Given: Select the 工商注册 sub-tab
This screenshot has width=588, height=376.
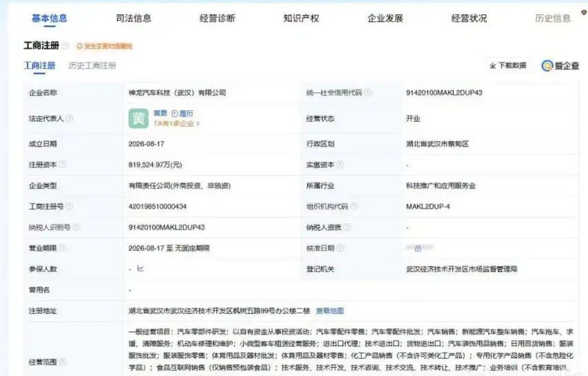Looking at the screenshot, I should [x=40, y=65].
